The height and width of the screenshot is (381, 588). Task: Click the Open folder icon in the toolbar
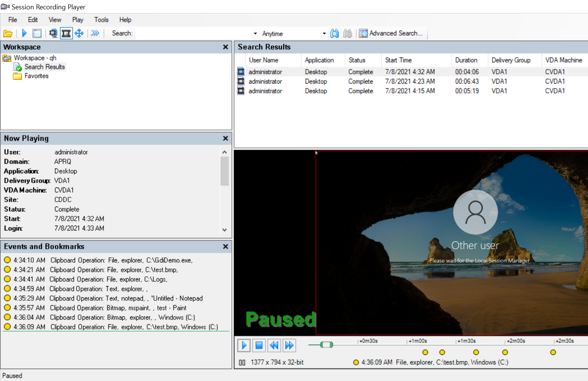point(8,34)
